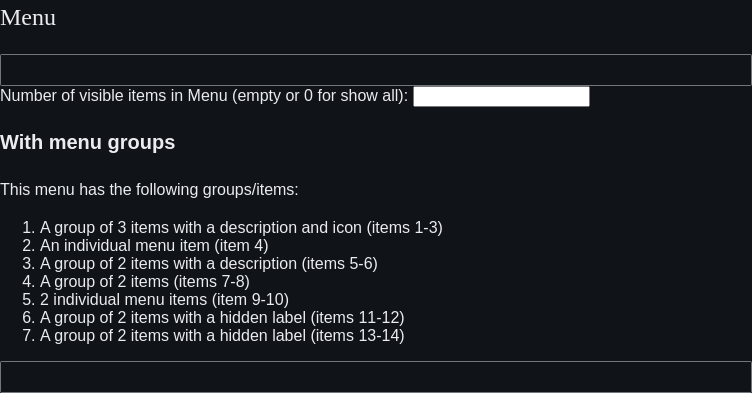The image size is (752, 393).
Task: Click the '(empty or 0 for show all)' hint text
Action: point(320,95)
